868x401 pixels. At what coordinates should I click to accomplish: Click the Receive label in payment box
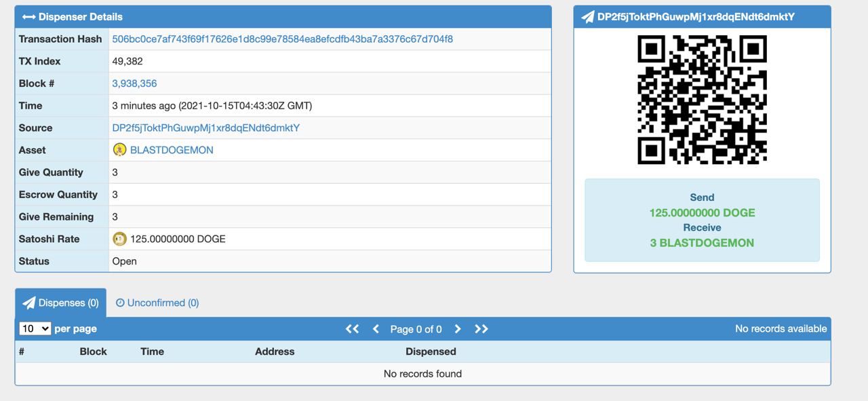702,227
